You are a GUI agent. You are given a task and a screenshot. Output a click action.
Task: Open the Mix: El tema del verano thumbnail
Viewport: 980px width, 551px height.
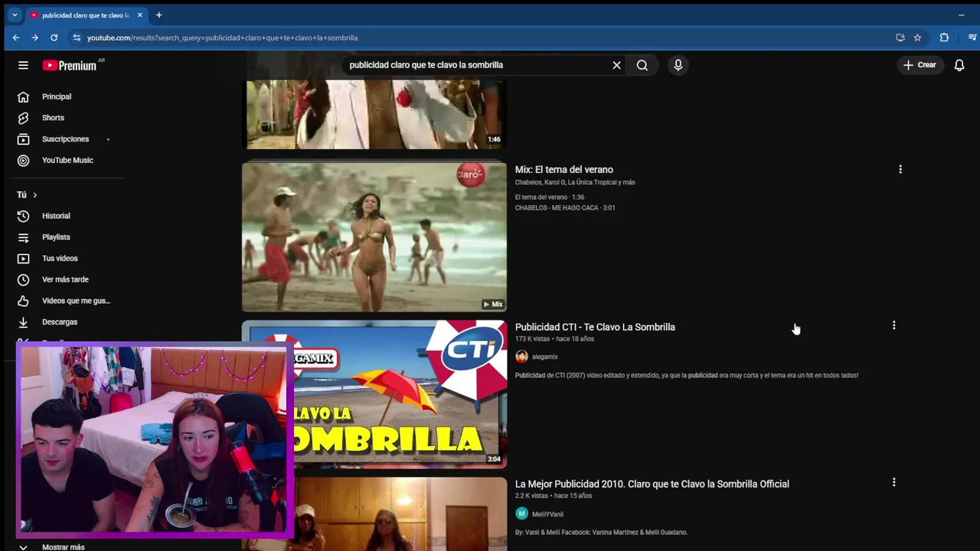[x=374, y=236]
